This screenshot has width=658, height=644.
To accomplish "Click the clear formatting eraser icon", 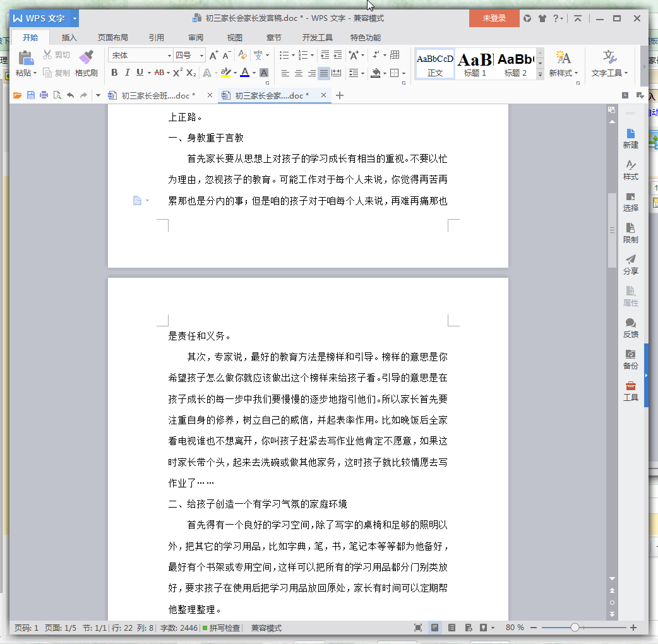I will pos(242,55).
